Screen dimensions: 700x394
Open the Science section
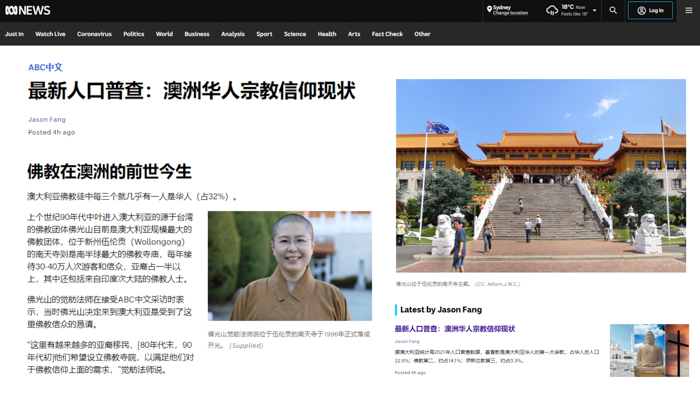point(295,34)
